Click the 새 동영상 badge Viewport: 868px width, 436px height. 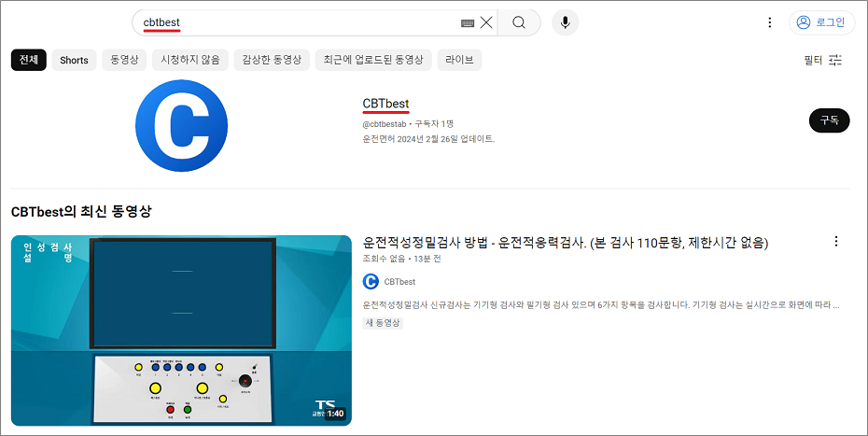point(383,322)
